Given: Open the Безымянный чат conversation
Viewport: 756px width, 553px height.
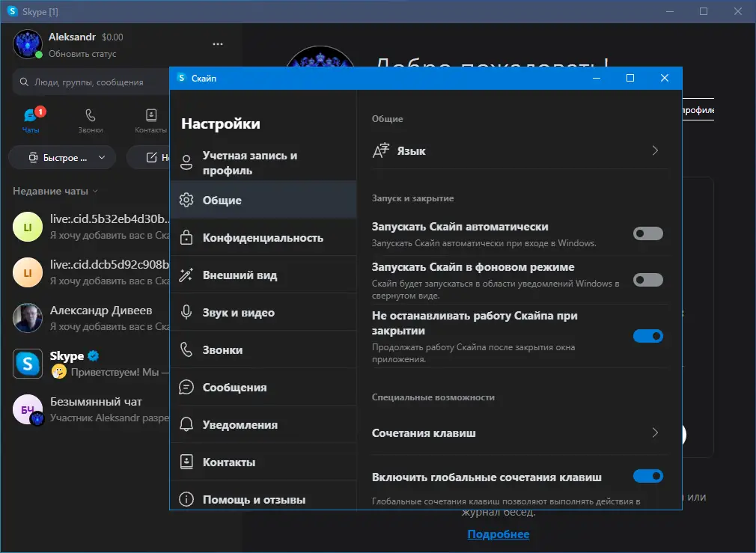Looking at the screenshot, I should (x=91, y=409).
